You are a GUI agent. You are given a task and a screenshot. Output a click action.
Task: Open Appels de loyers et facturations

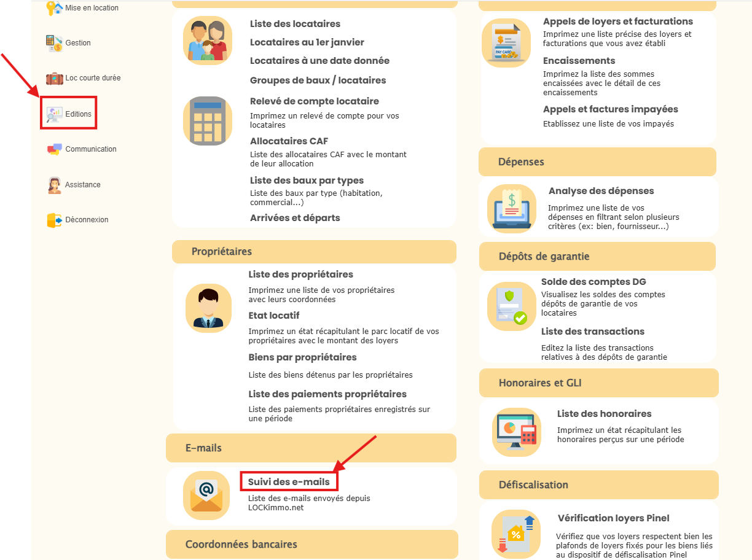click(618, 21)
